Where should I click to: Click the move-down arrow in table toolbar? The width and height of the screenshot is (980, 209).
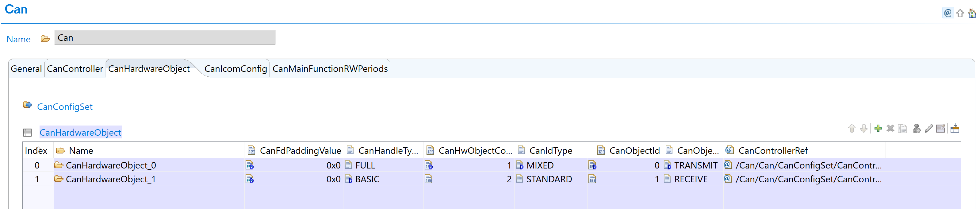[x=864, y=129]
